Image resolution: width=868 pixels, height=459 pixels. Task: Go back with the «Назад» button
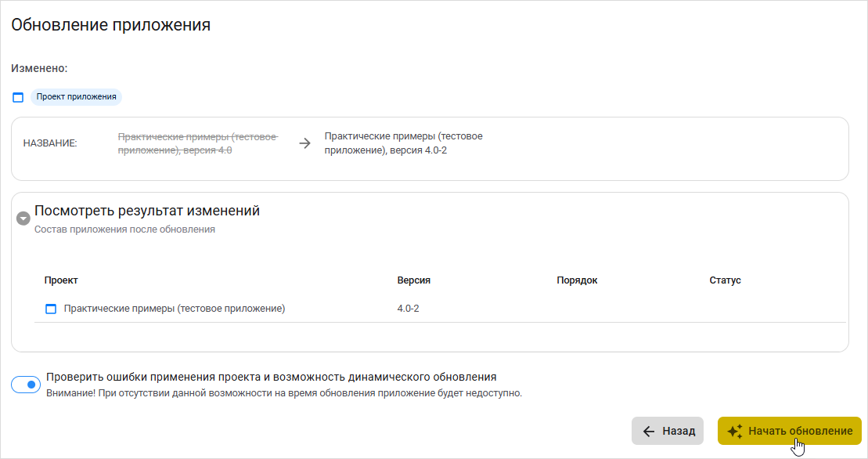pos(668,431)
